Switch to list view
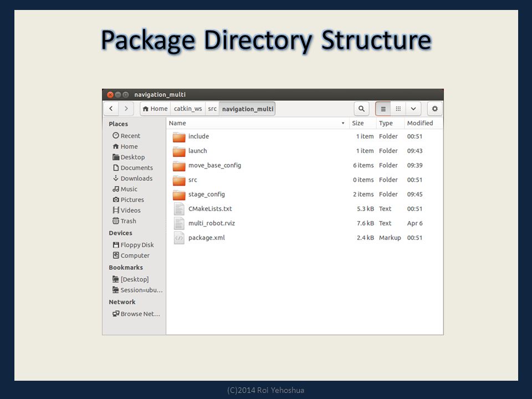 tap(383, 109)
